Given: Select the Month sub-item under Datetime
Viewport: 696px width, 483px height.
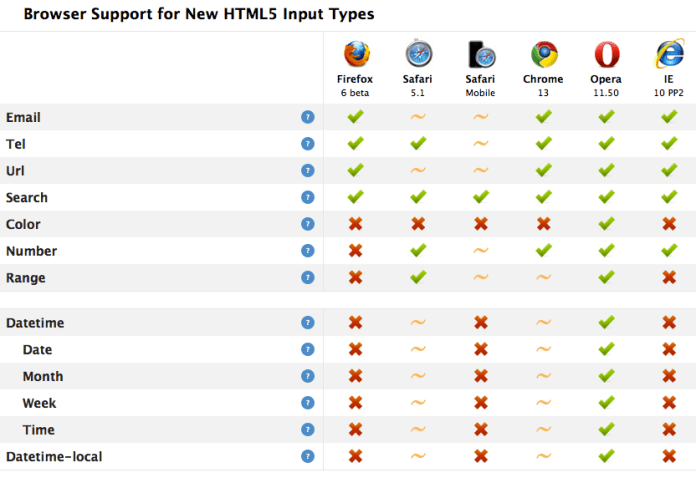Looking at the screenshot, I should pyautogui.click(x=43, y=377).
